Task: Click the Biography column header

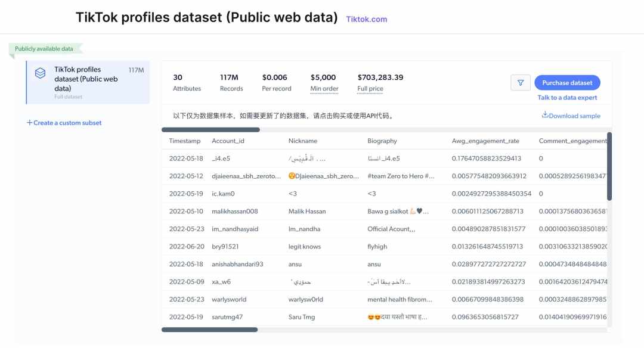Action: [382, 141]
